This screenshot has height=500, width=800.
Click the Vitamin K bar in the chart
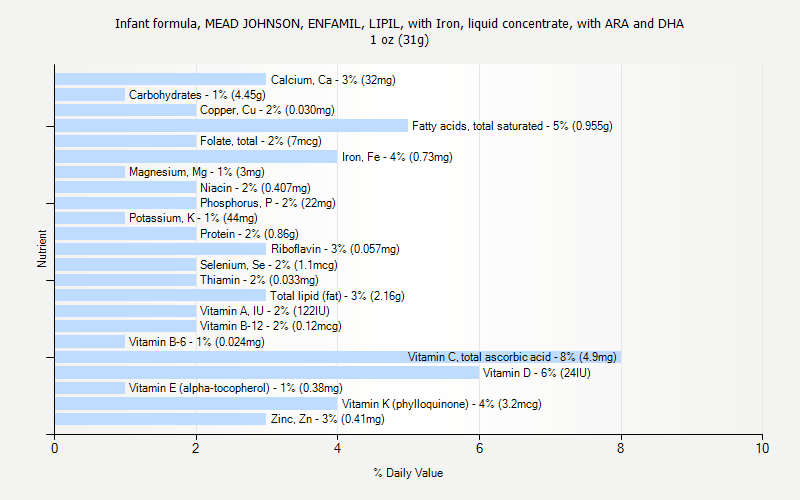[196, 404]
